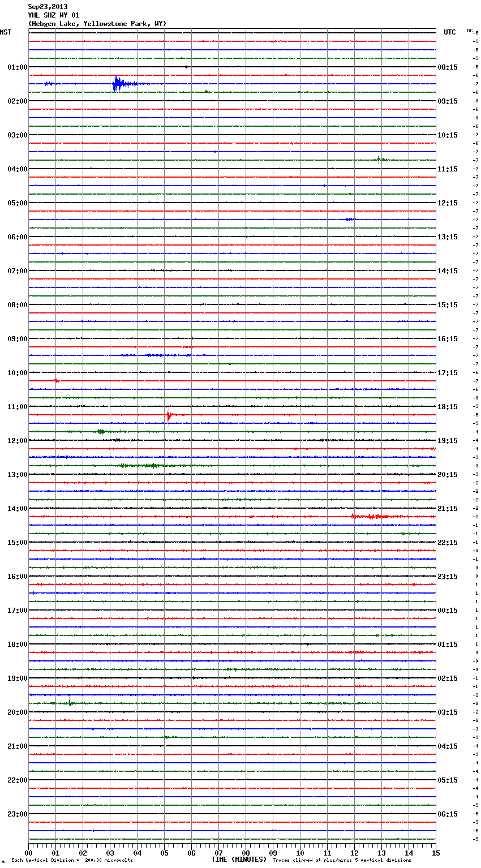Click the 05 minute axis tick label
The width and height of the screenshot is (481, 868).
tap(164, 853)
